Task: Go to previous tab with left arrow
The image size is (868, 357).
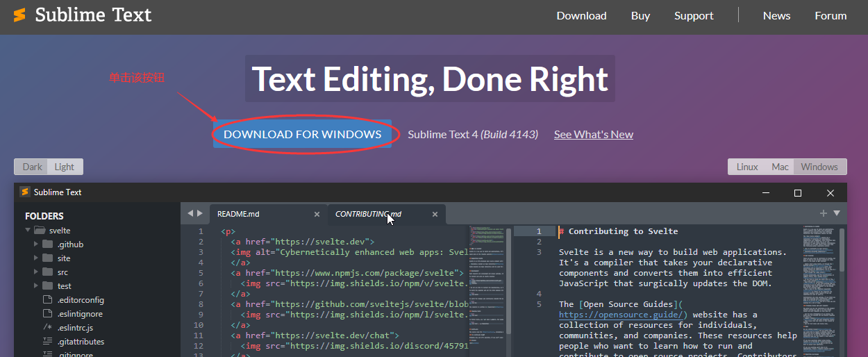Action: (x=190, y=214)
